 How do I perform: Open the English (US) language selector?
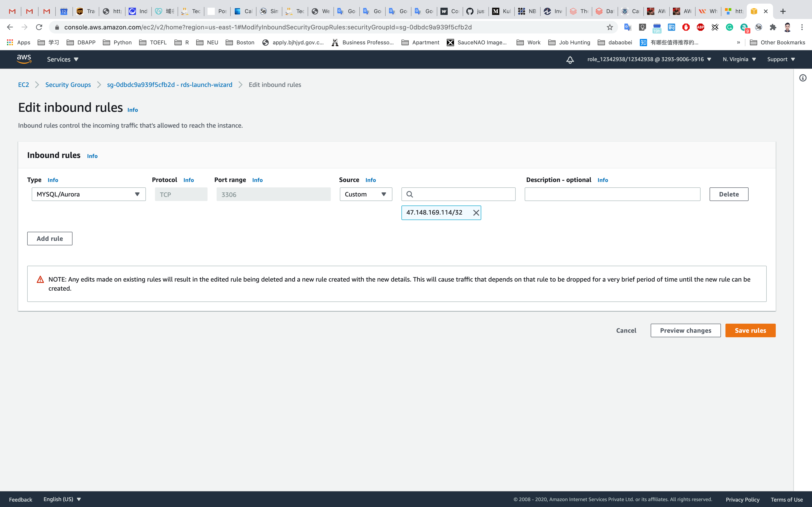coord(62,499)
